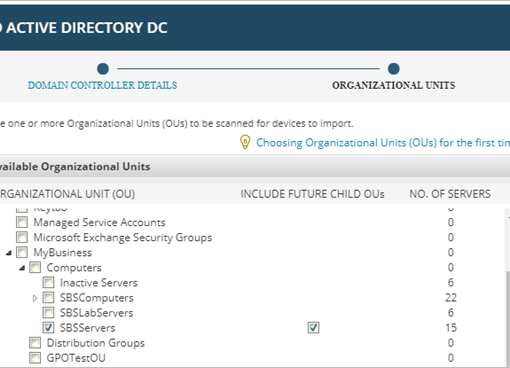Viewport: 510px width, 368px height.
Task: Check Microsoft Exchange Security Groups checkbox
Action: (x=22, y=237)
